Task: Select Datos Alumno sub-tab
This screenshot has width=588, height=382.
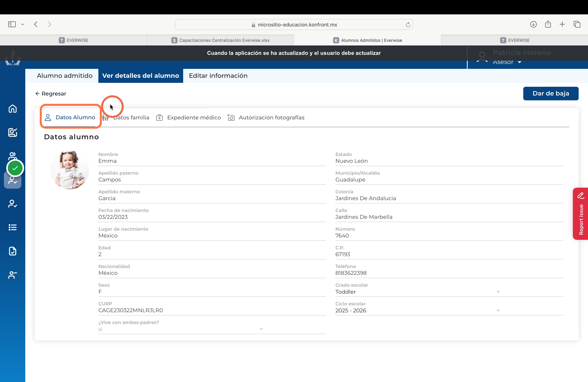Action: [70, 117]
